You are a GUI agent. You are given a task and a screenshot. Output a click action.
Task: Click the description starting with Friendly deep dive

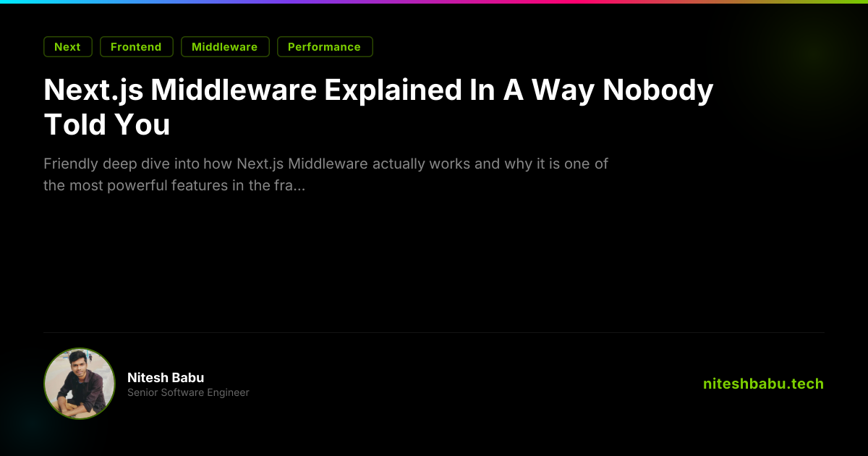coord(325,164)
